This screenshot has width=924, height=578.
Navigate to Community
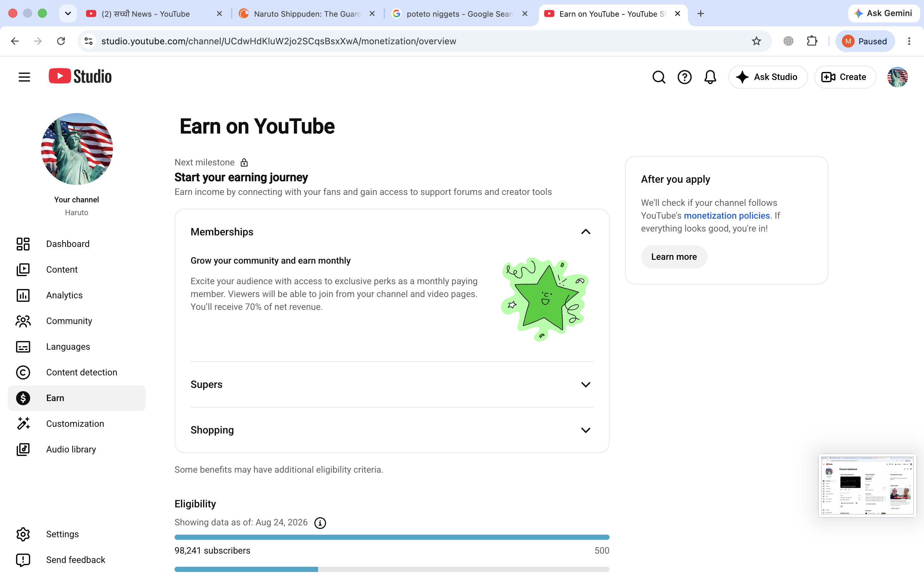[x=76, y=321]
